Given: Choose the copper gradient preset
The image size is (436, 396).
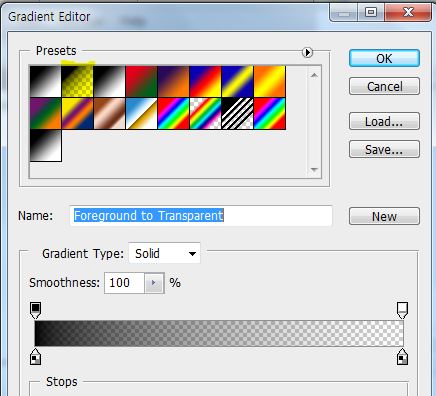Looking at the screenshot, I should pyautogui.click(x=109, y=114).
